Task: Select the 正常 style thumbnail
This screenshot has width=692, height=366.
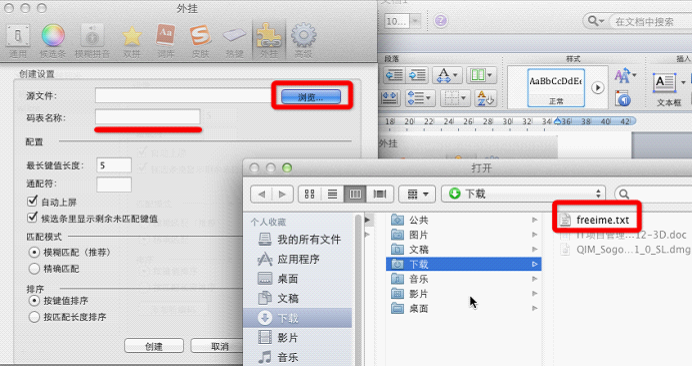Action: coord(556,88)
